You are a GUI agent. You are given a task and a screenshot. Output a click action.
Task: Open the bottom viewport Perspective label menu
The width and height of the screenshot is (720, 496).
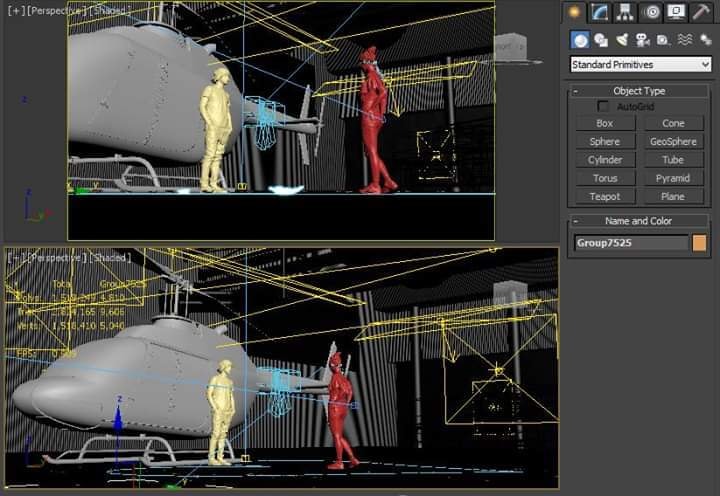pos(56,258)
